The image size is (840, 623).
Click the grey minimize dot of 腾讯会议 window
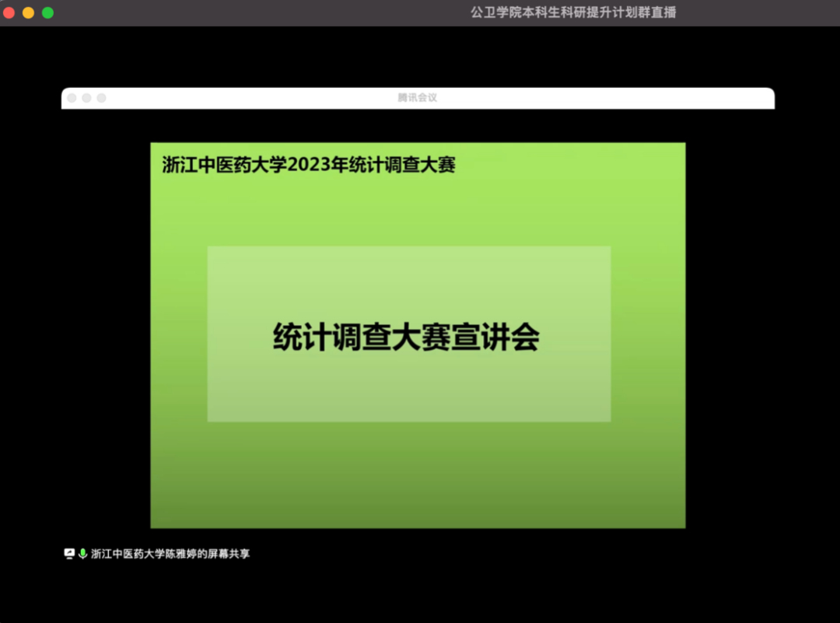click(x=86, y=98)
